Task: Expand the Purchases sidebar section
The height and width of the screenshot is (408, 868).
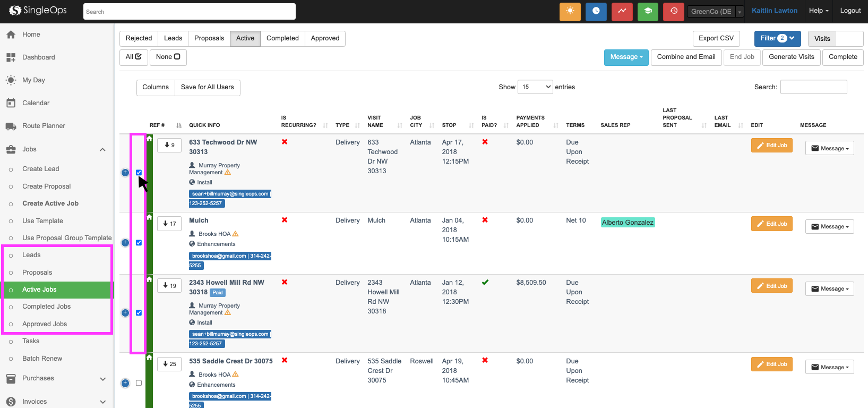Action: [x=102, y=379]
